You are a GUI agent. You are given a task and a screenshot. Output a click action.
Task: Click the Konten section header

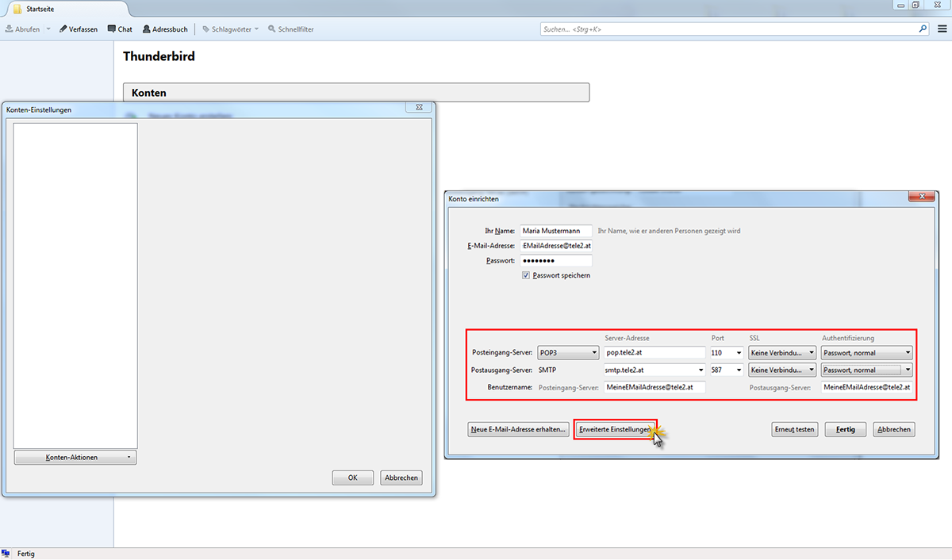pyautogui.click(x=356, y=93)
